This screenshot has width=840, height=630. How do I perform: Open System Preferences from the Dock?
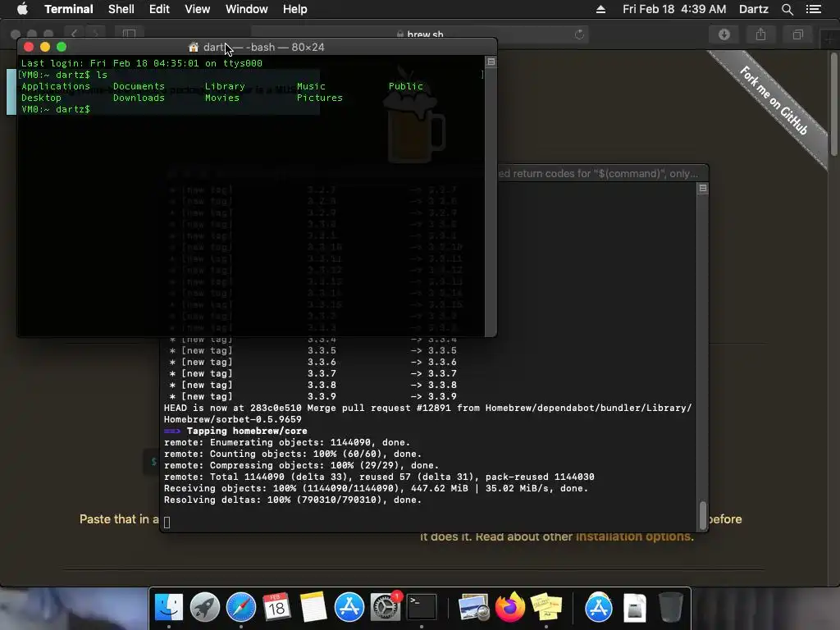click(385, 607)
